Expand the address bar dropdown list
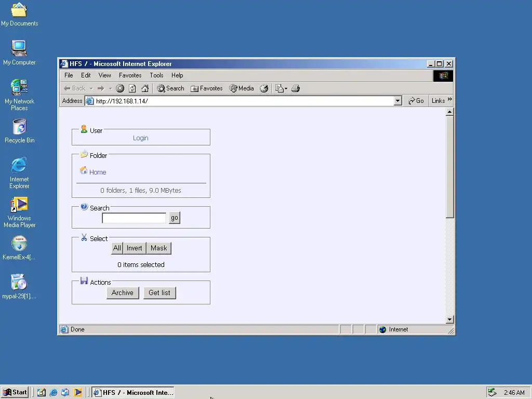Image resolution: width=532 pixels, height=399 pixels. pyautogui.click(x=397, y=101)
